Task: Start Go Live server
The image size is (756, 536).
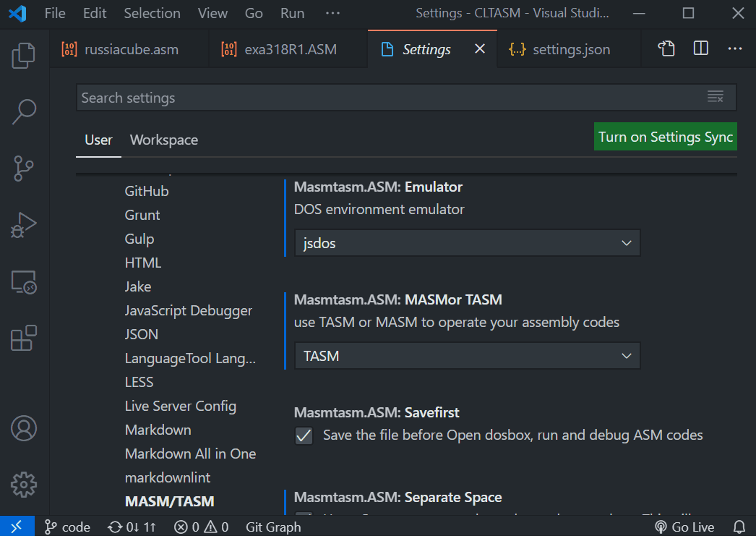Action: pos(684,527)
